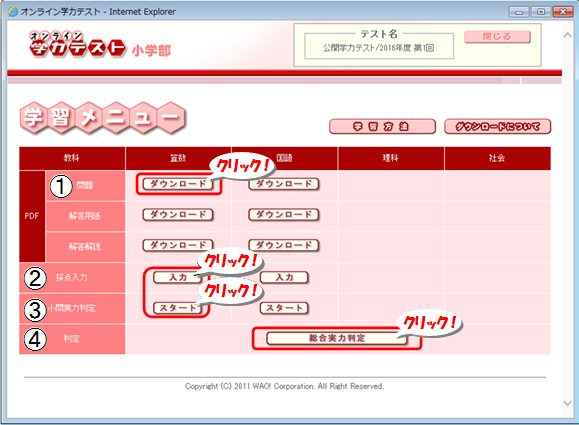
Task: Open 算数 採点入力 with 入力 button
Action: tap(178, 277)
